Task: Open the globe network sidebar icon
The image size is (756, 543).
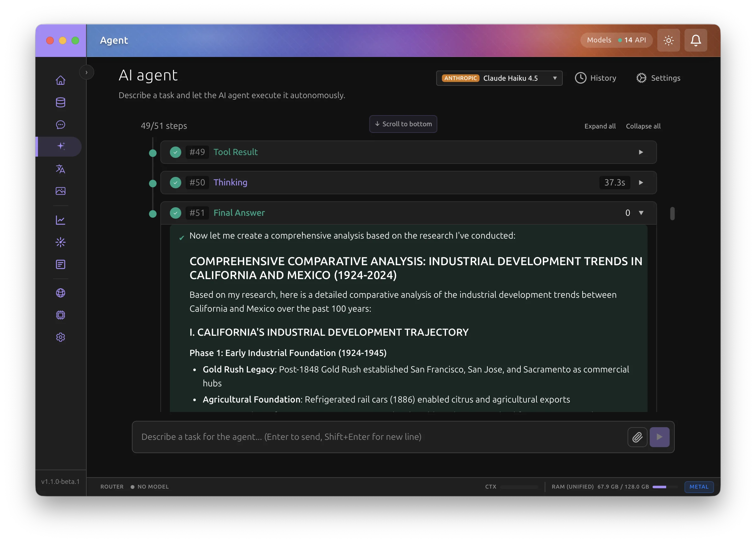Action: (x=60, y=293)
